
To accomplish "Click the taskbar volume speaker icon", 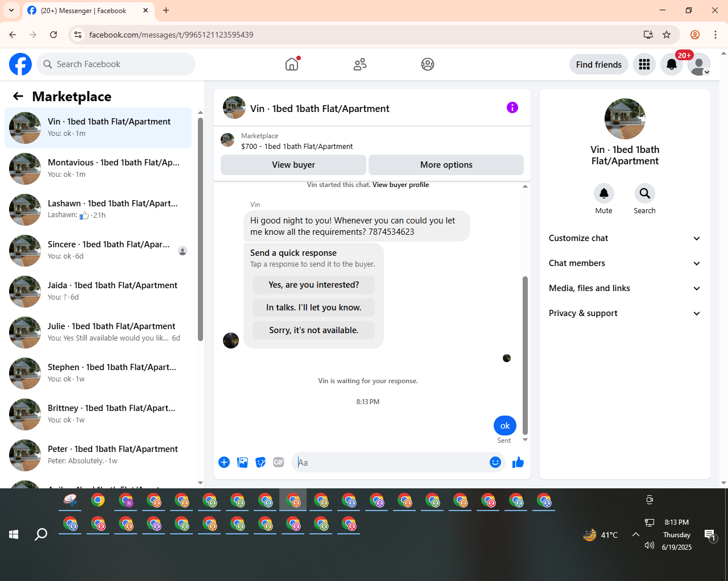I will 649,546.
